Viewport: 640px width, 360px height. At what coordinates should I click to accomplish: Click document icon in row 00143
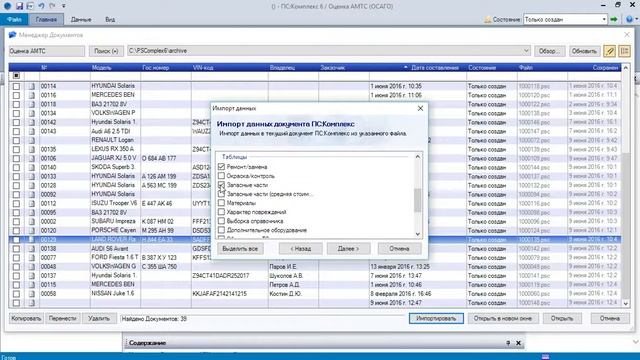[32, 131]
